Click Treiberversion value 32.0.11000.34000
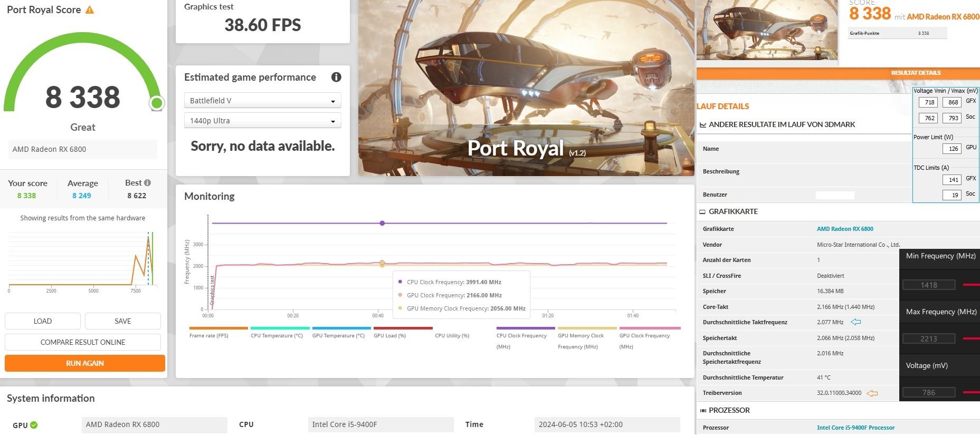The width and height of the screenshot is (980, 436). pyautogui.click(x=839, y=393)
